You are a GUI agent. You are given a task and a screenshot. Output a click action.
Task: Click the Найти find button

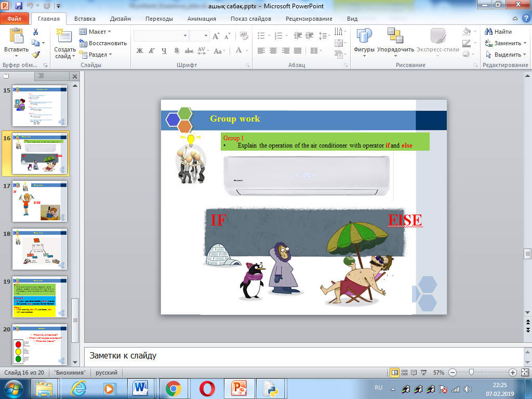498,32
